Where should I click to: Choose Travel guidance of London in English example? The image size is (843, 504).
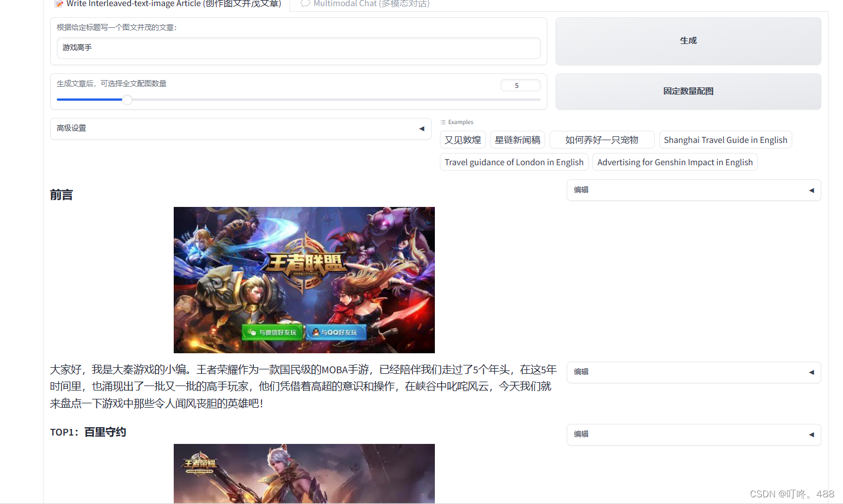tap(514, 162)
